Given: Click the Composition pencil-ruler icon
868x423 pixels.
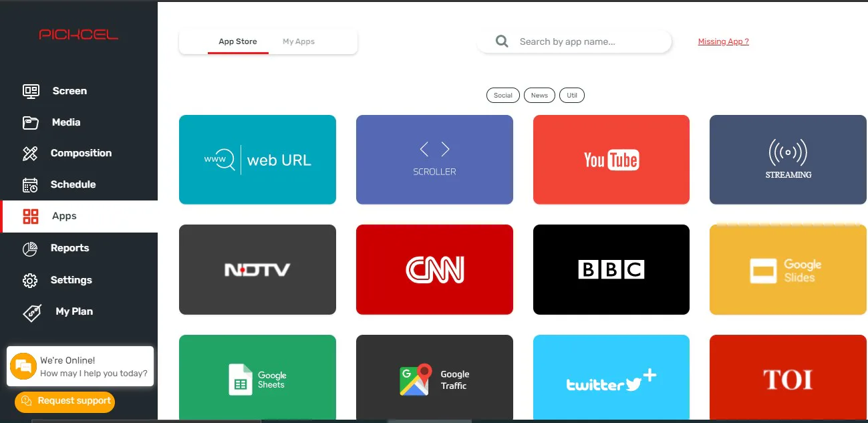Looking at the screenshot, I should tap(31, 153).
